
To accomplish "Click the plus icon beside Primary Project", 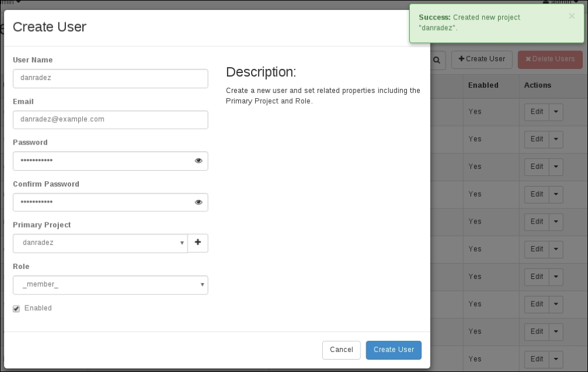I will click(x=198, y=243).
